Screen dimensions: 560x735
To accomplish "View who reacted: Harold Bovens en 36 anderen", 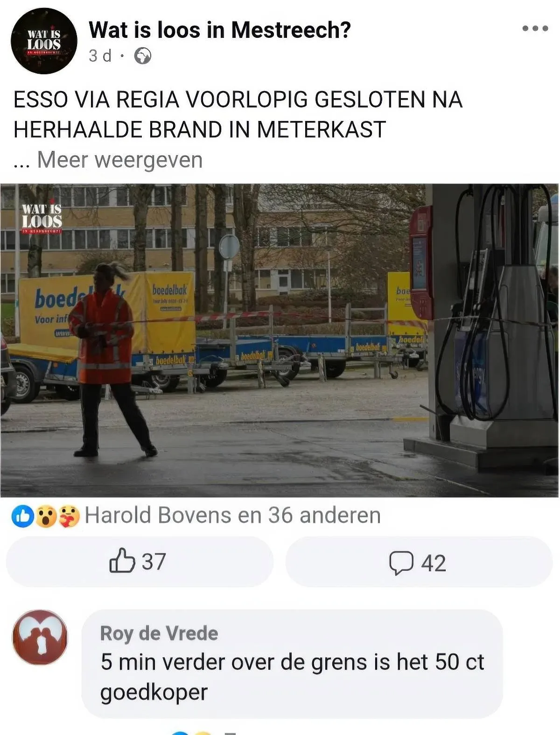I will [x=232, y=516].
